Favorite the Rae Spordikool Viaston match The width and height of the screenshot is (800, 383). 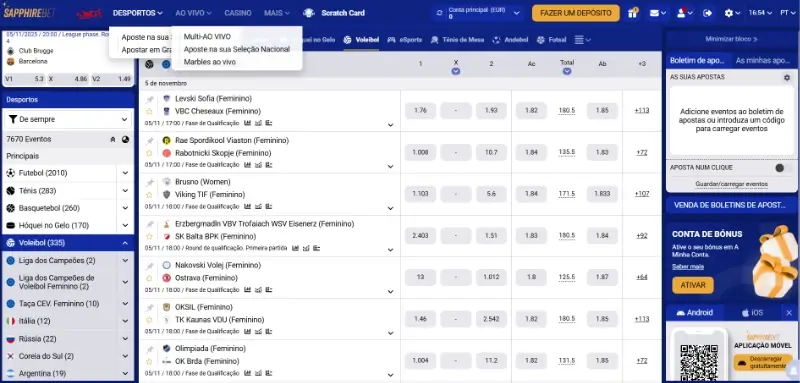[149, 153]
